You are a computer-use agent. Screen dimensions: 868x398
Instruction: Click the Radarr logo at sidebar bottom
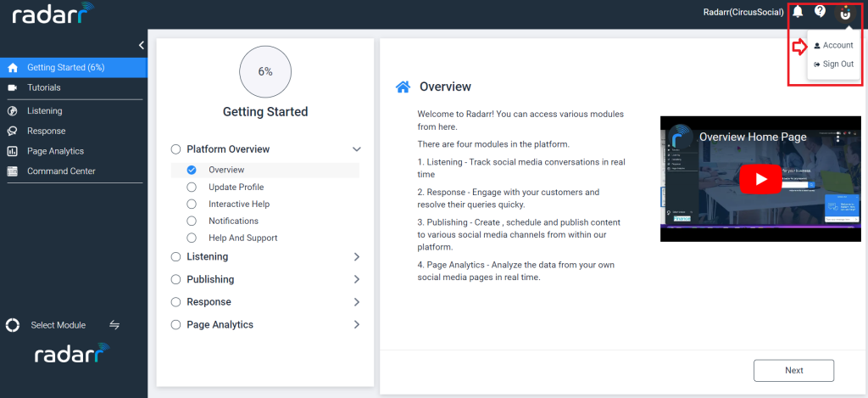pos(73,353)
